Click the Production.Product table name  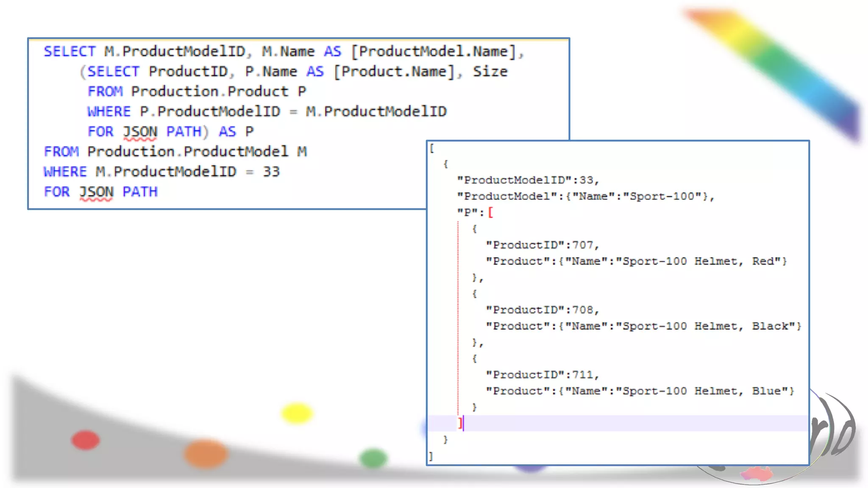tap(209, 91)
